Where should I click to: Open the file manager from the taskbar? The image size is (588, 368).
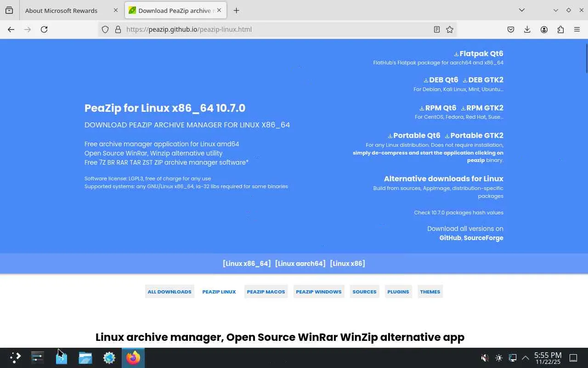(x=85, y=357)
